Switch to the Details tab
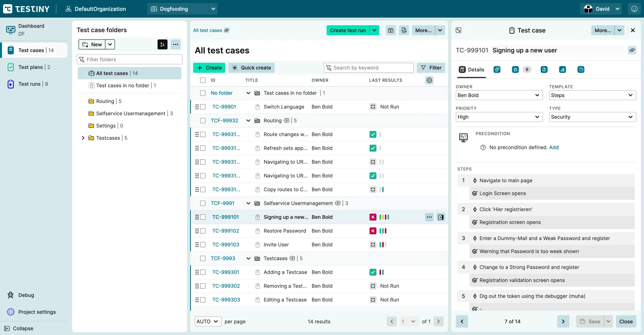The height and width of the screenshot is (335, 644). (472, 70)
